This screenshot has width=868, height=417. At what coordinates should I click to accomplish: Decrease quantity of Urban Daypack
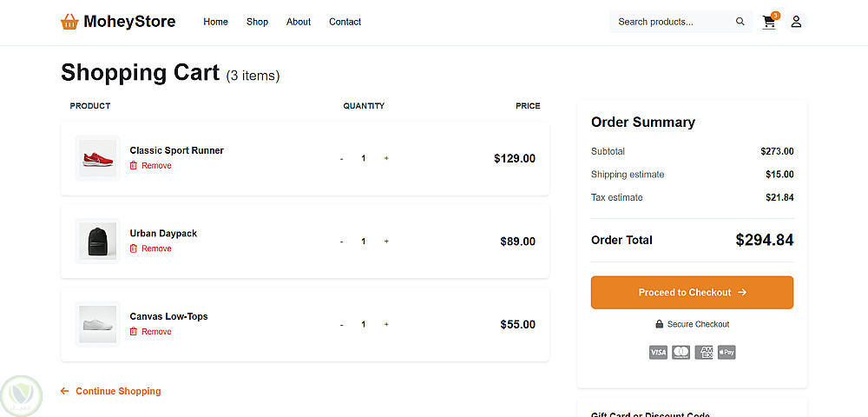(341, 242)
